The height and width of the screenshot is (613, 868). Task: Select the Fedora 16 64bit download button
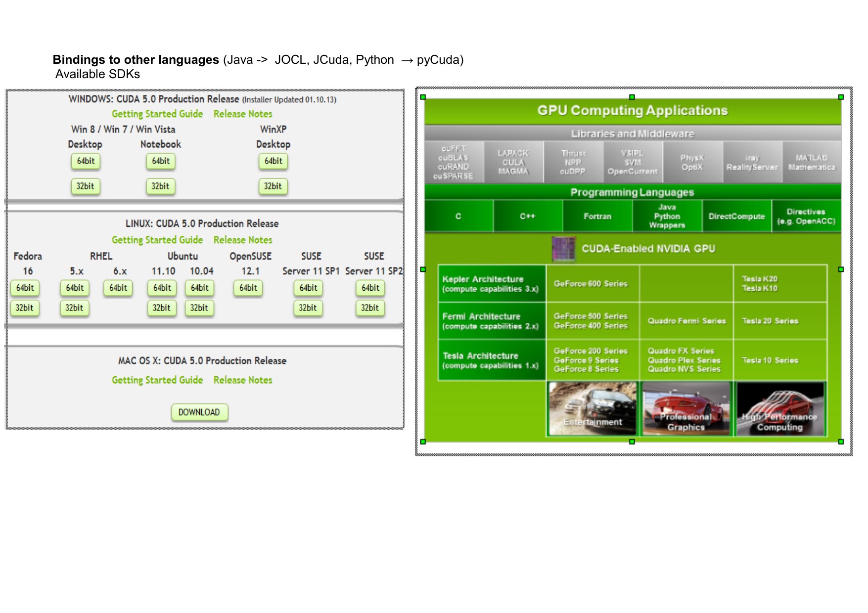tap(25, 288)
